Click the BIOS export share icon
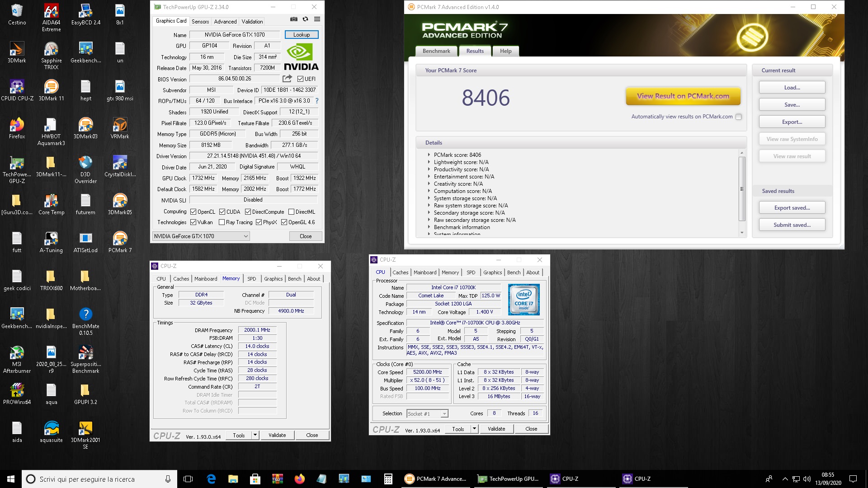This screenshot has height=488, width=868. [x=287, y=79]
